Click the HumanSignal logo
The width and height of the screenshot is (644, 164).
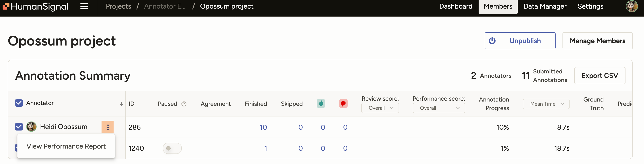35,6
